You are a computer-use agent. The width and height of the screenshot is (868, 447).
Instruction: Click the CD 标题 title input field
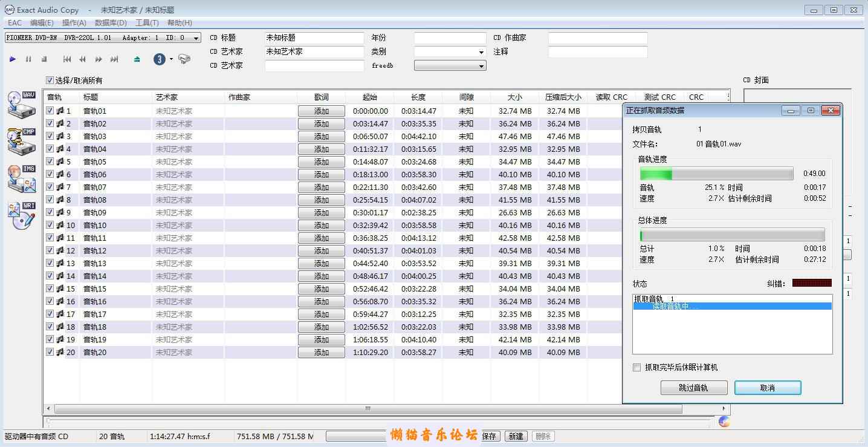click(314, 38)
